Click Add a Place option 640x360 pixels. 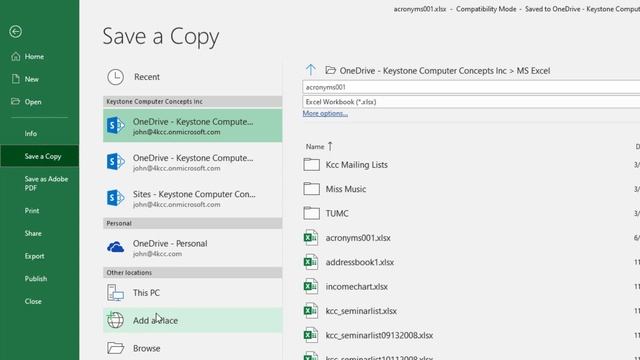[x=192, y=320]
